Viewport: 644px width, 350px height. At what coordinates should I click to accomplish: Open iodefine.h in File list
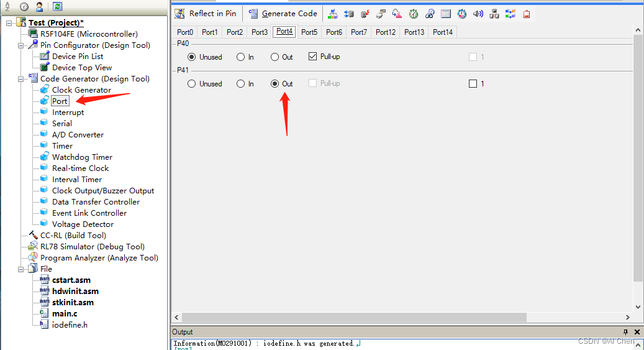pos(70,325)
